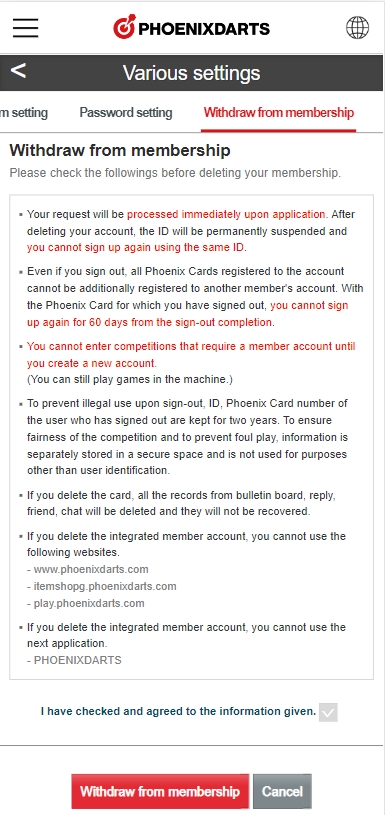
Task: Click the red 'processed immediately upon application' text
Action: click(226, 214)
